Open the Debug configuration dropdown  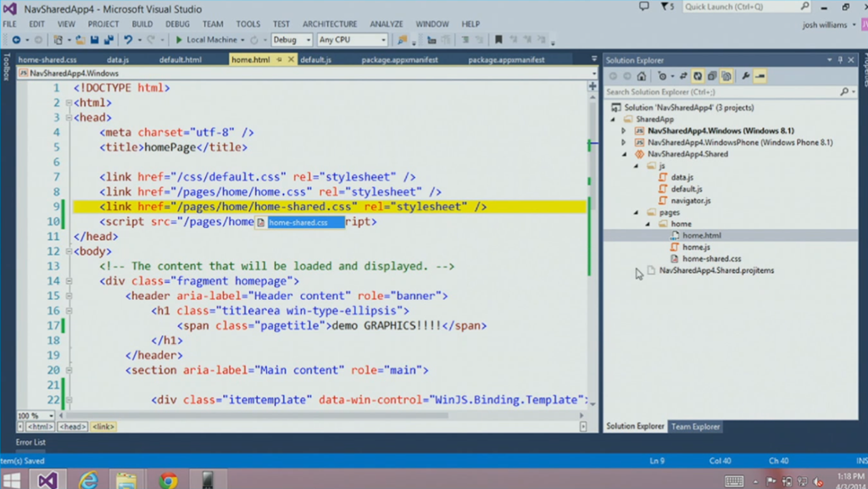(309, 40)
